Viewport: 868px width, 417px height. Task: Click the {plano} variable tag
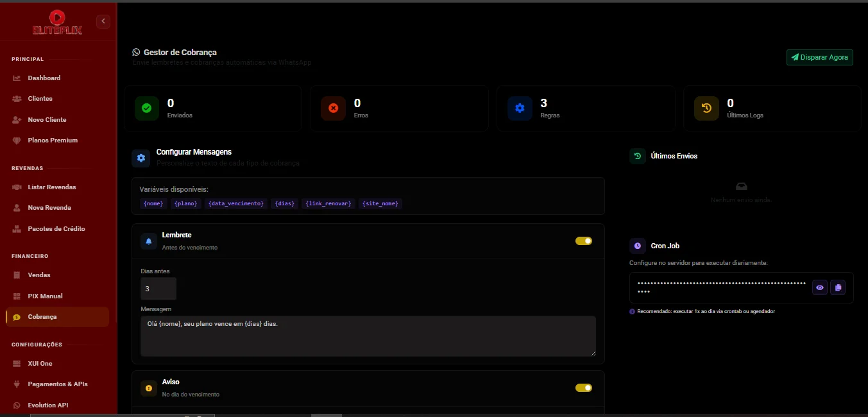[x=186, y=203]
